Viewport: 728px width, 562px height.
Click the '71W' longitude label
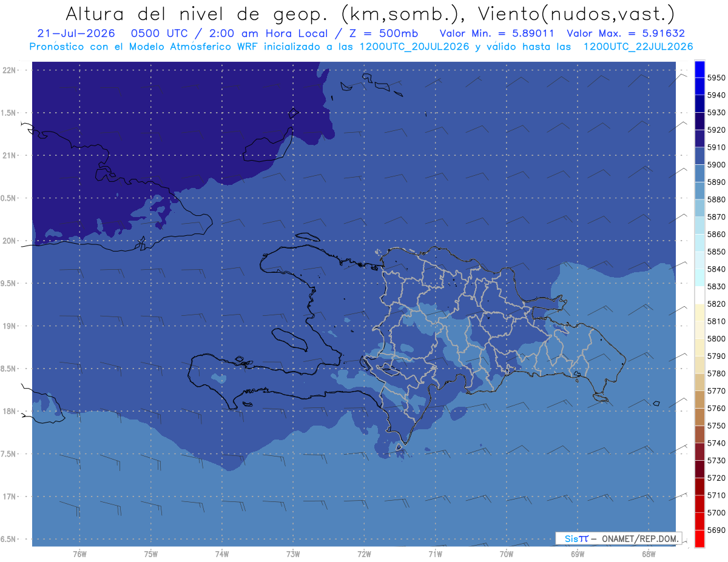435,554
